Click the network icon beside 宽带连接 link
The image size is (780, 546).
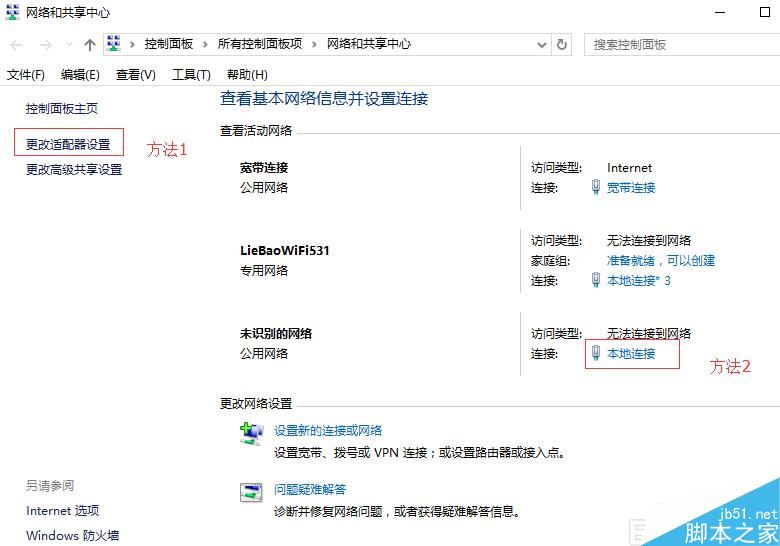click(596, 187)
